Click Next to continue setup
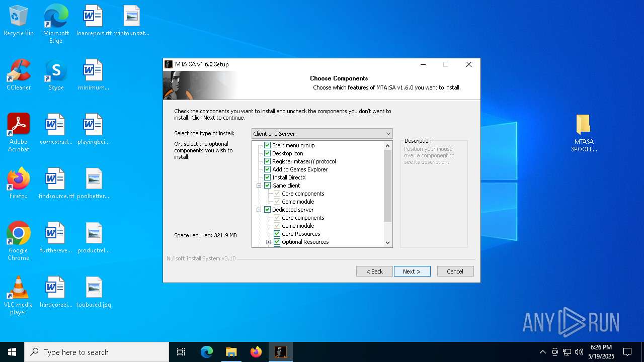This screenshot has height=362, width=644. click(x=412, y=271)
